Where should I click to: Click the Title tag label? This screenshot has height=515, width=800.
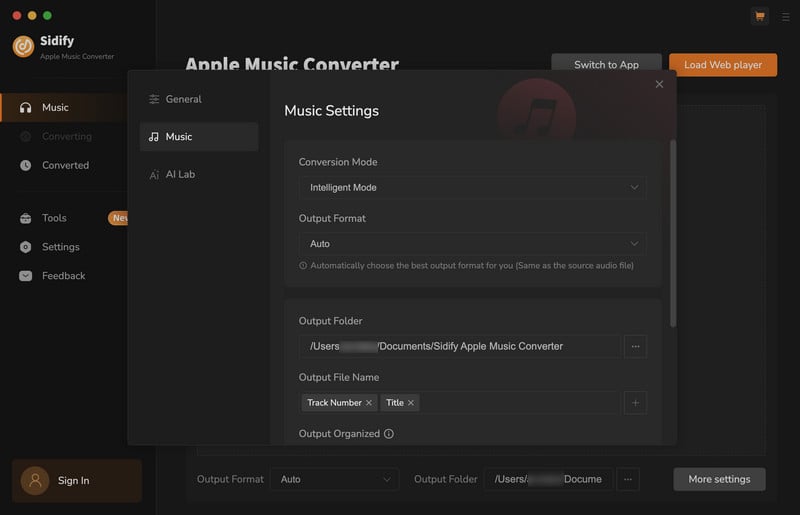tap(394, 403)
